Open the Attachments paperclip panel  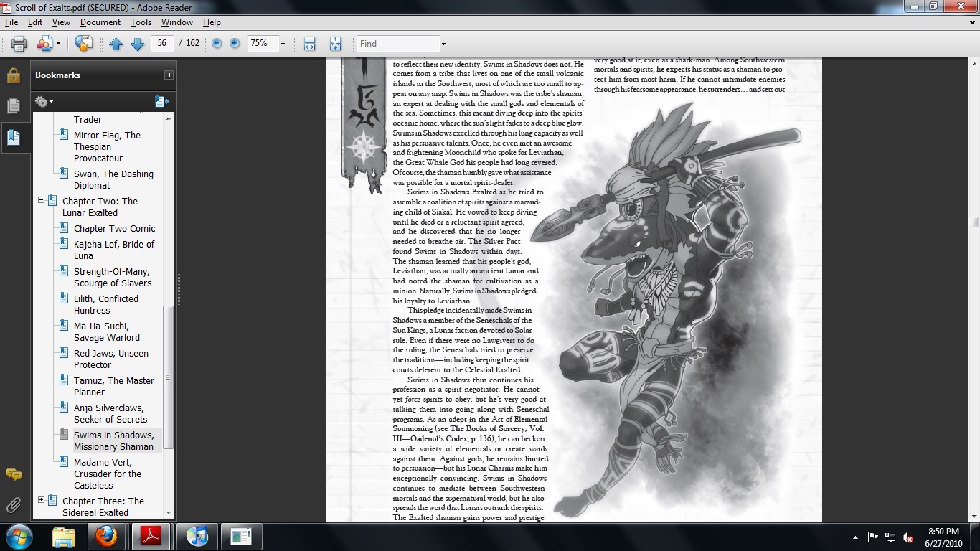pyautogui.click(x=14, y=506)
